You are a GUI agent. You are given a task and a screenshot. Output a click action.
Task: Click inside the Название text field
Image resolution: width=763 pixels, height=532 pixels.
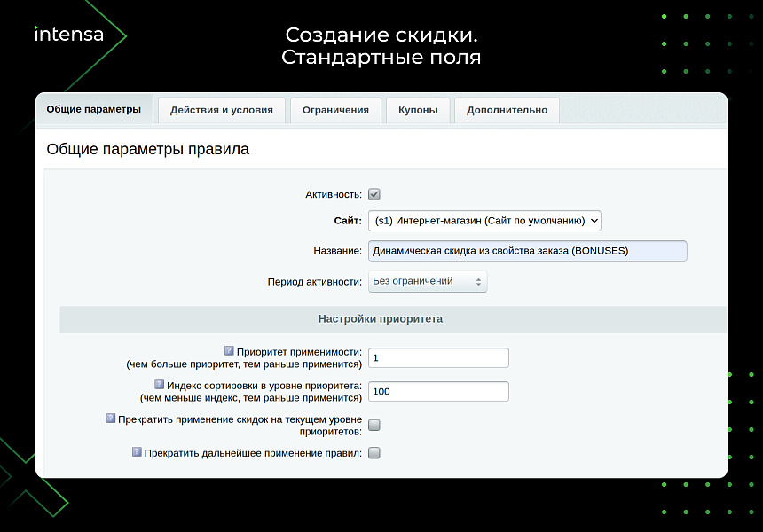[528, 251]
